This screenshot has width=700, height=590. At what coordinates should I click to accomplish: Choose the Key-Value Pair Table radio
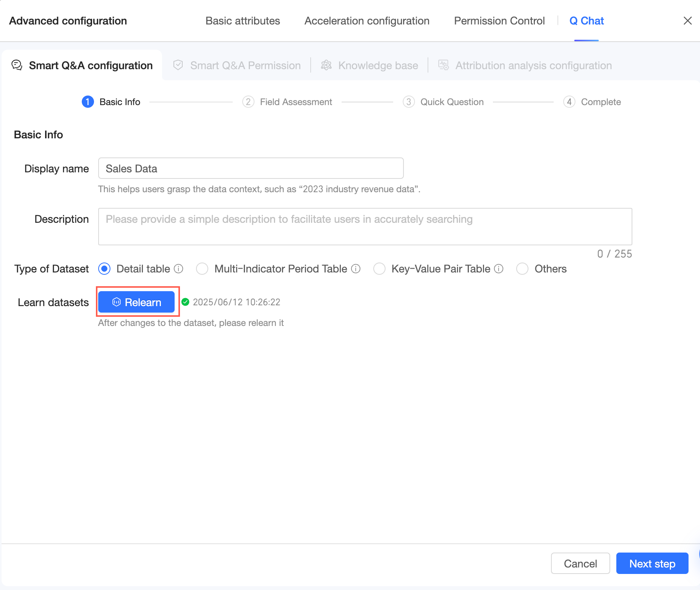click(x=379, y=269)
